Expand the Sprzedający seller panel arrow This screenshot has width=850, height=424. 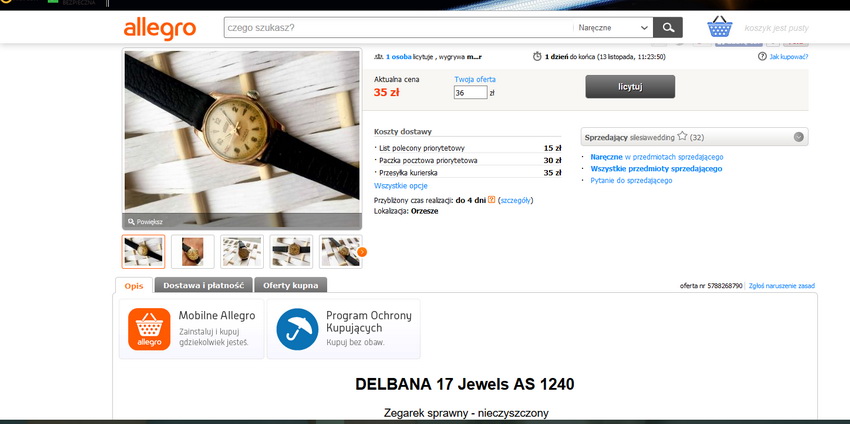799,137
